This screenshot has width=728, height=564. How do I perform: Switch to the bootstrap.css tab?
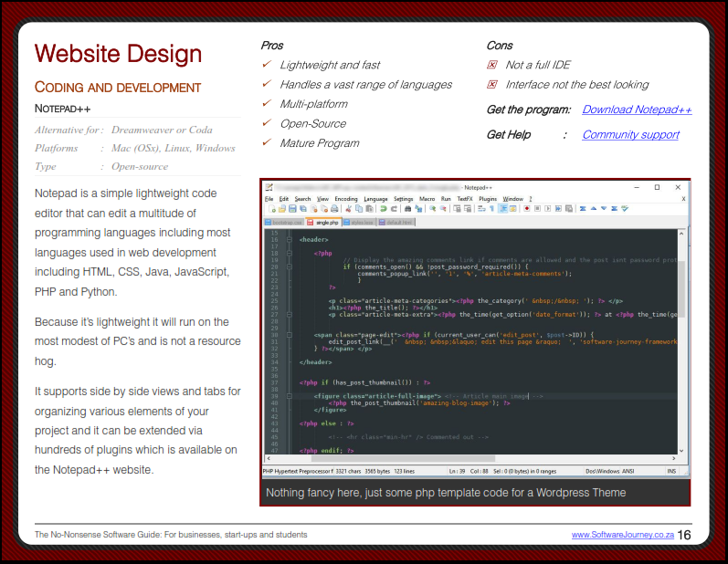pyautogui.click(x=283, y=222)
